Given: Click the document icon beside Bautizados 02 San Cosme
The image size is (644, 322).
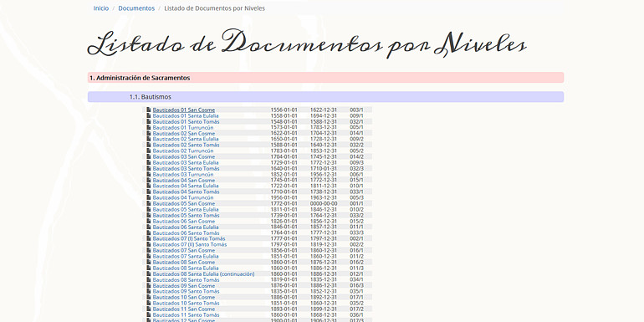Looking at the screenshot, I should (149, 134).
